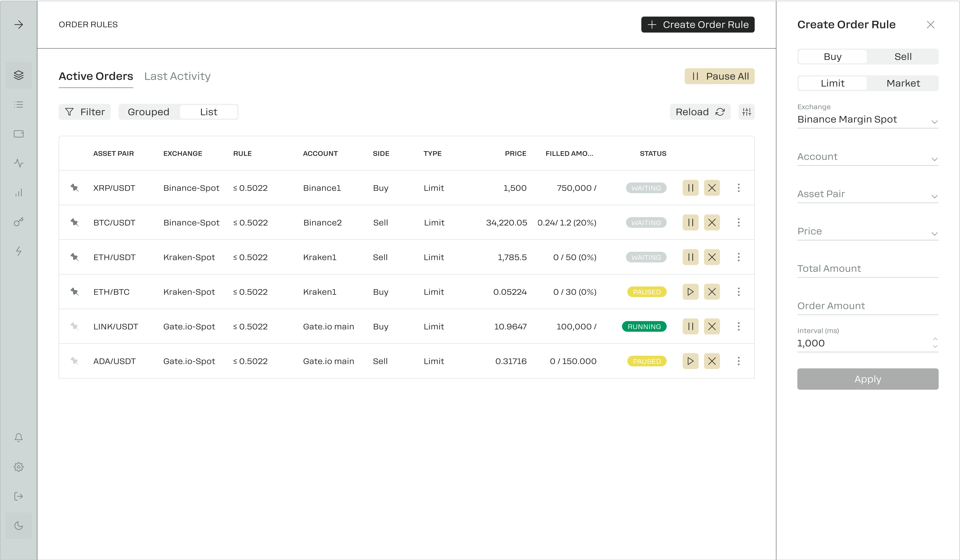Switch to Active Orders tab
Viewport: 960px width, 560px height.
pos(96,77)
